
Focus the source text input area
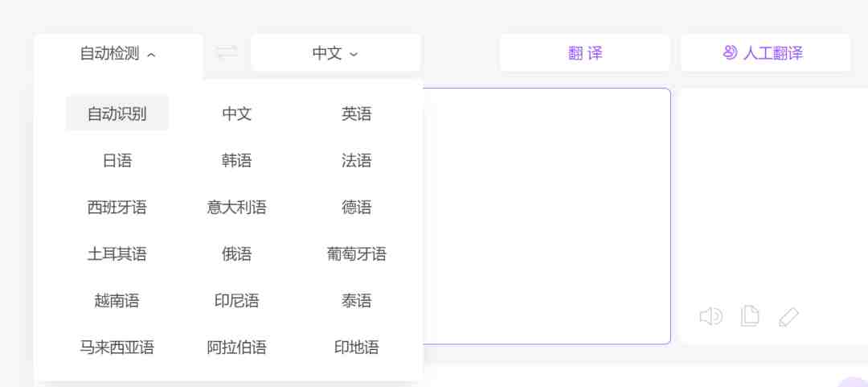(547, 216)
